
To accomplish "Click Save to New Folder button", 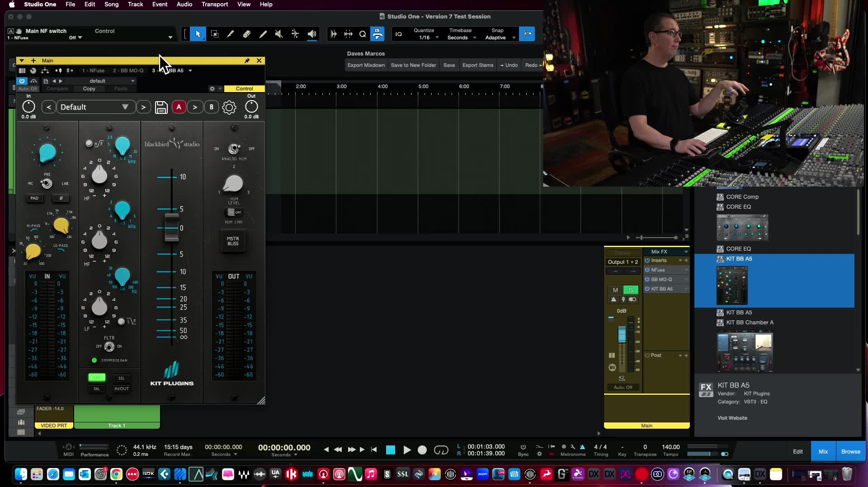I will (413, 65).
